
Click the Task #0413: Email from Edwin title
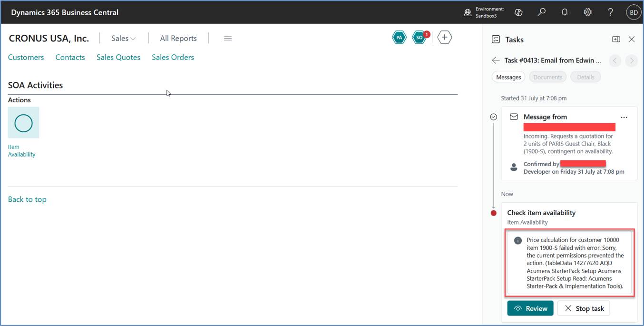click(553, 60)
